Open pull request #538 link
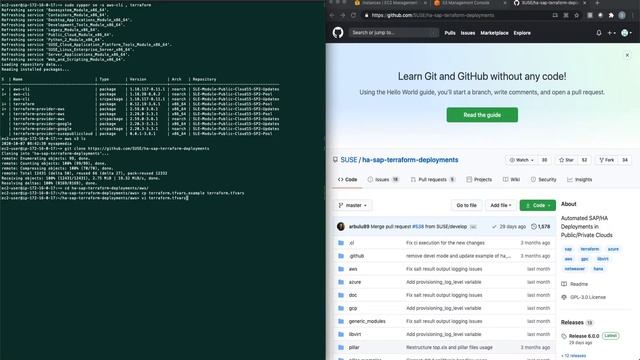The width and height of the screenshot is (640, 360). [418, 227]
